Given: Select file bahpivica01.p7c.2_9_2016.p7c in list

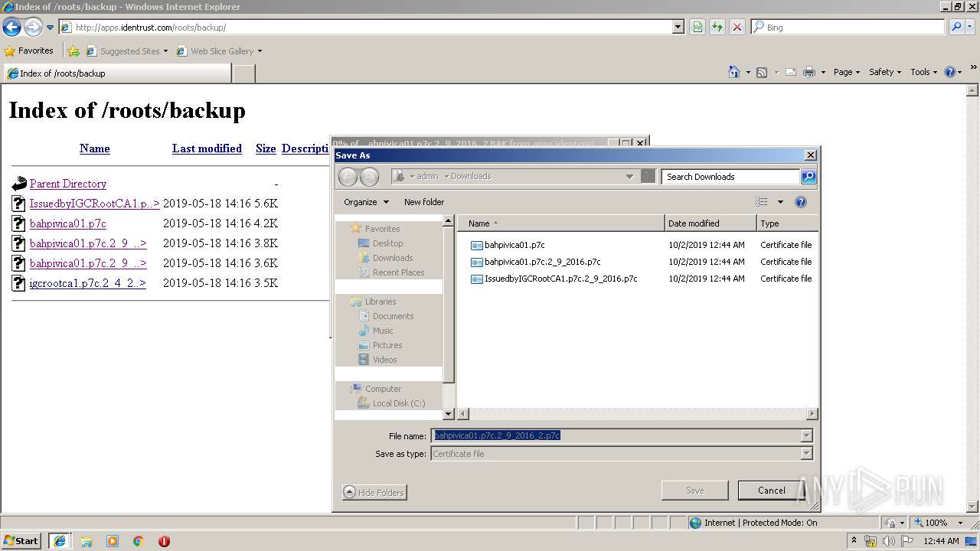Looking at the screenshot, I should pyautogui.click(x=542, y=262).
